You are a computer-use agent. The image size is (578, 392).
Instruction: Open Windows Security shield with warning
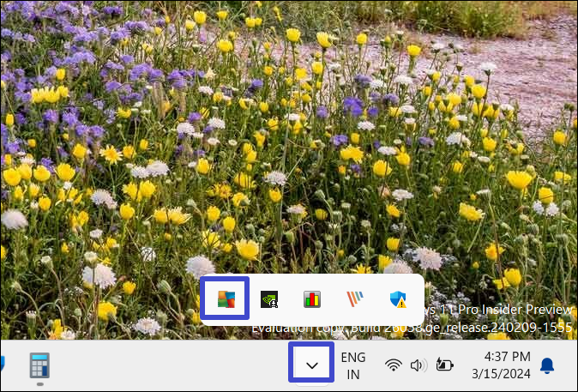[398, 299]
